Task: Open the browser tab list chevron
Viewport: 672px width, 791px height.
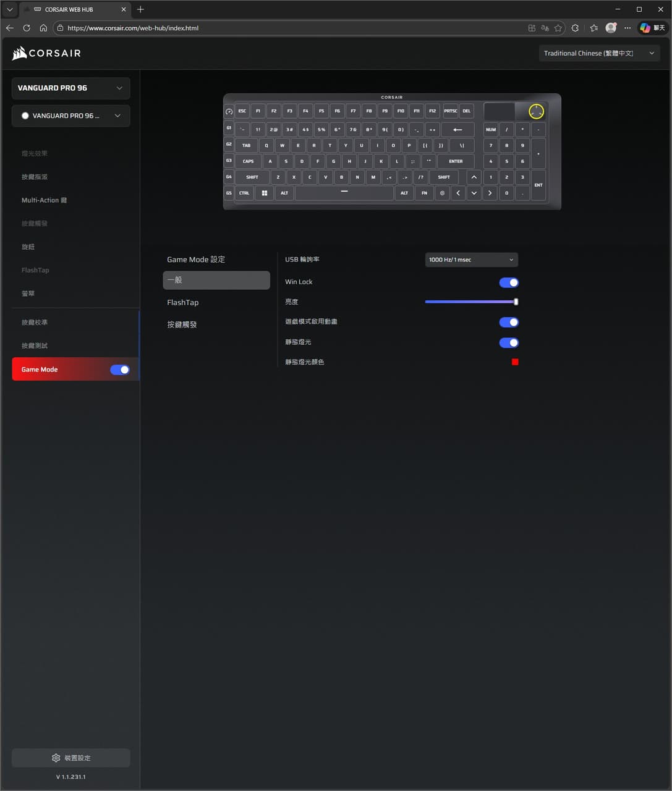Action: click(9, 9)
